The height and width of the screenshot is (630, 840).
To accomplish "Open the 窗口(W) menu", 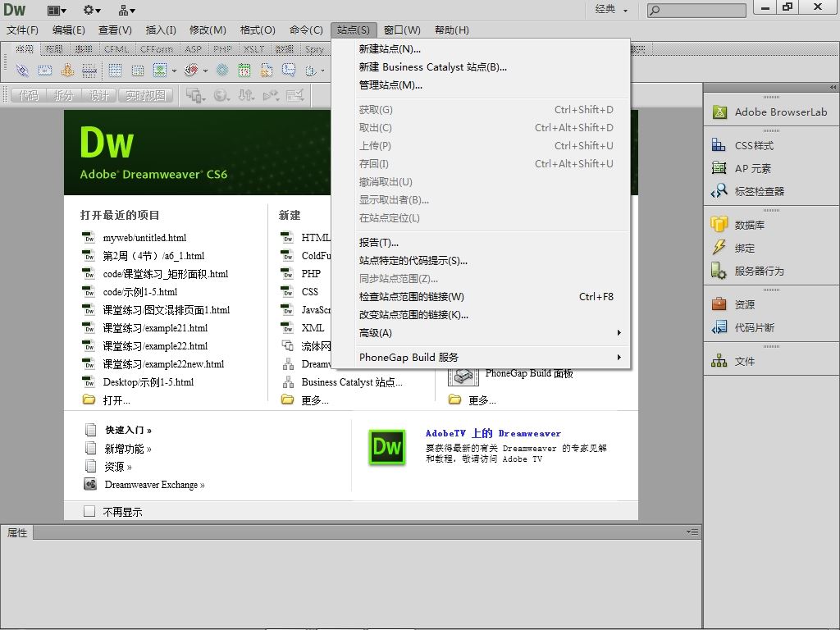I will click(x=402, y=30).
